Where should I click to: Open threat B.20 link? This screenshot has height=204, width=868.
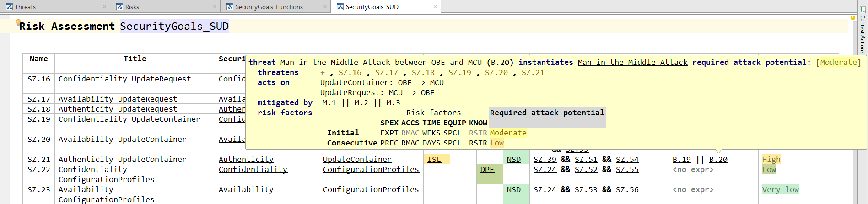(718, 159)
